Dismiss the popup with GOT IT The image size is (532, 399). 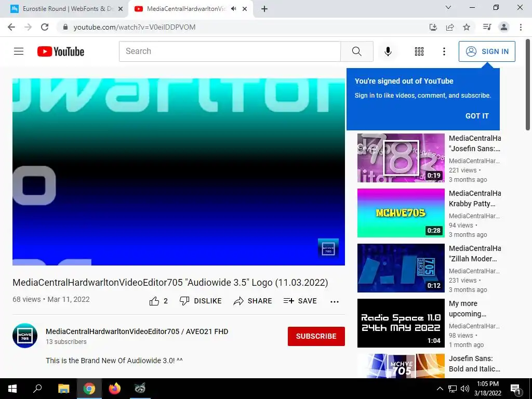point(477,116)
